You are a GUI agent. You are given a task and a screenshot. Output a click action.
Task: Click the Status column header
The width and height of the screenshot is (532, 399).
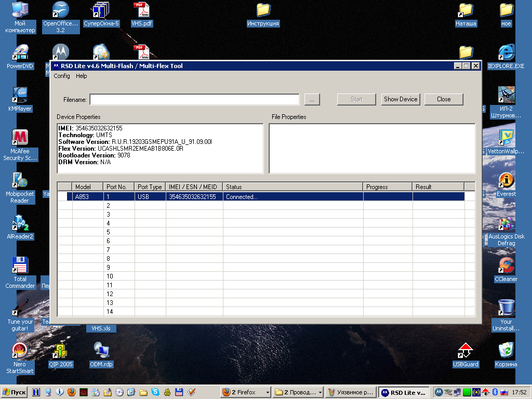click(x=293, y=187)
